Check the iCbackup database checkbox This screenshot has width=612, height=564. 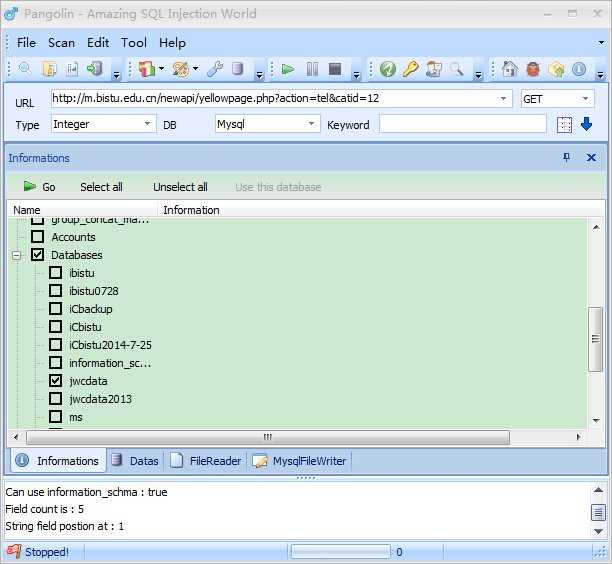(x=55, y=308)
